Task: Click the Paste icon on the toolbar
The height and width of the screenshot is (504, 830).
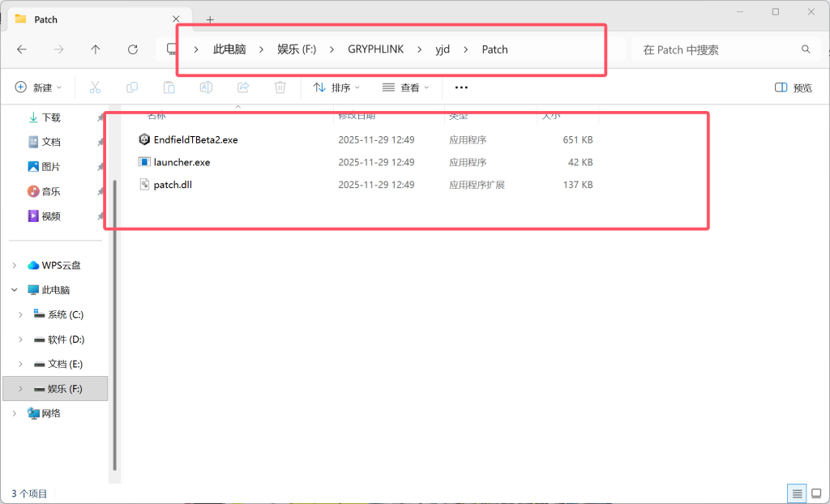Action: tap(168, 87)
